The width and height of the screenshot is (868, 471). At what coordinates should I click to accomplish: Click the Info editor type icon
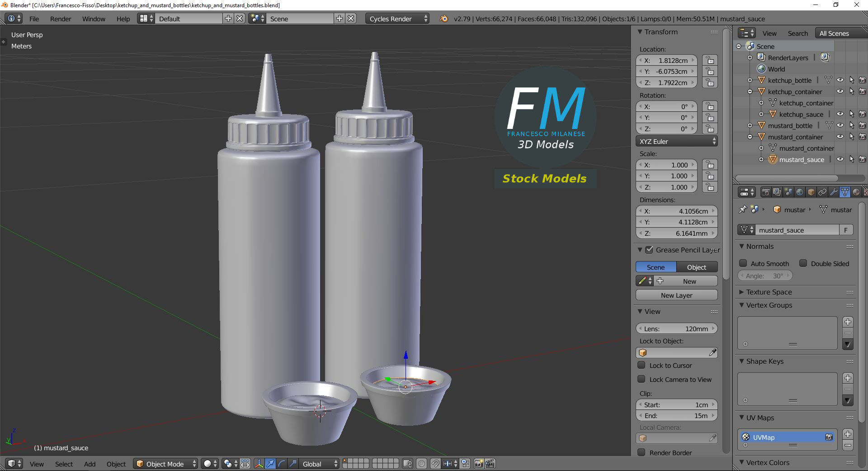[14, 19]
